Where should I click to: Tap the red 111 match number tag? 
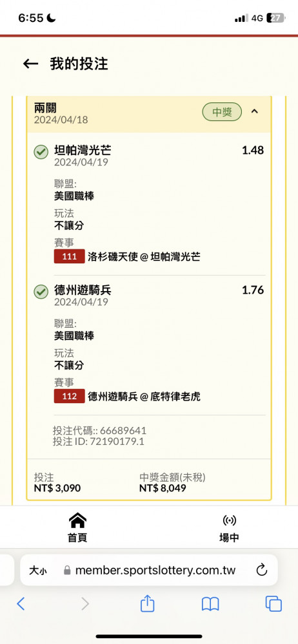(x=69, y=256)
